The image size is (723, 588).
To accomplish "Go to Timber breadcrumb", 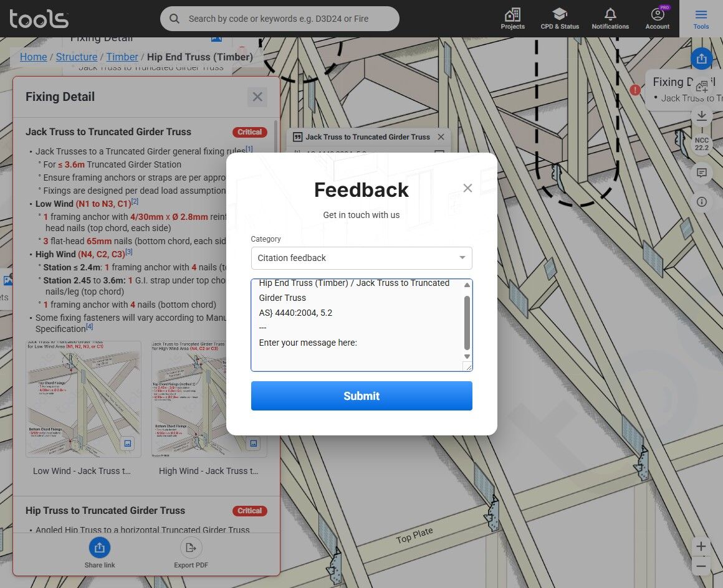I will [122, 57].
